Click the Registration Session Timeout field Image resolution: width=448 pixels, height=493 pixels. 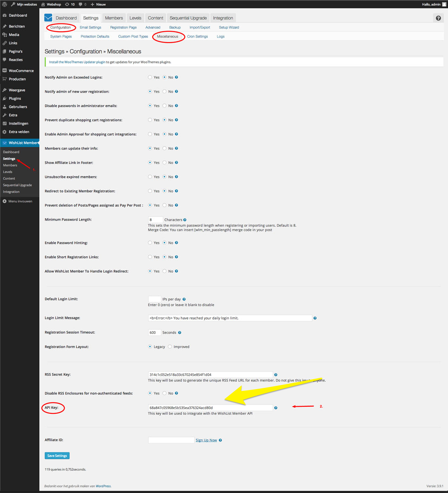pyautogui.click(x=154, y=333)
